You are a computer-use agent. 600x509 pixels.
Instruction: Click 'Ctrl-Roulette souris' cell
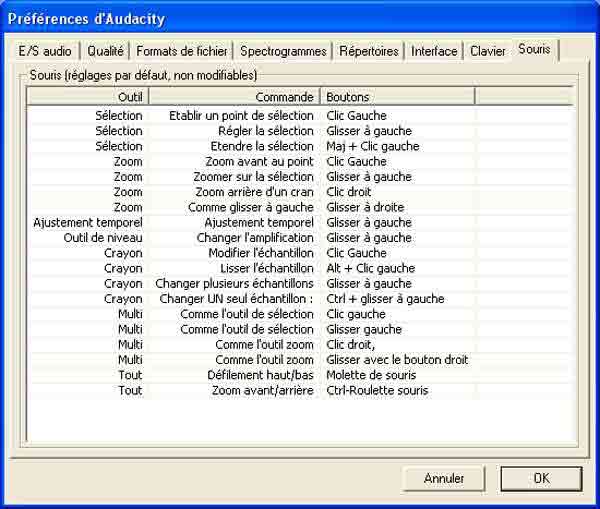(x=377, y=391)
